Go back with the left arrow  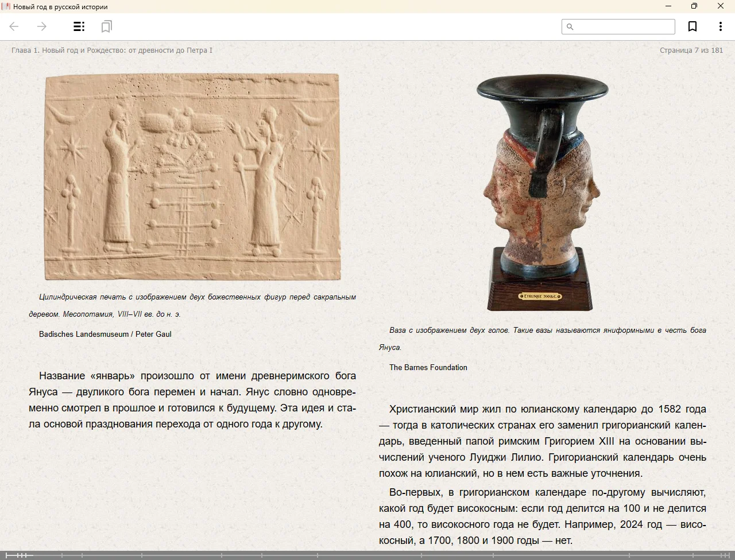point(14,26)
